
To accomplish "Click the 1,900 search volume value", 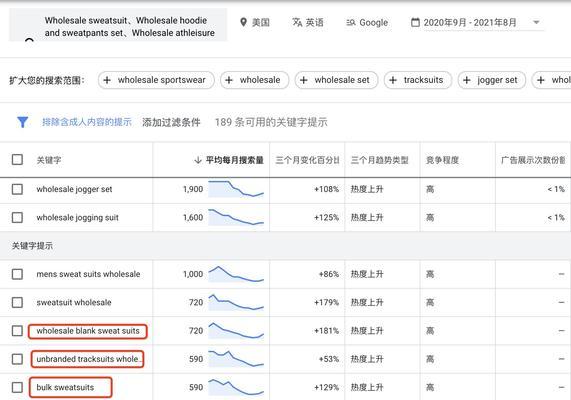I will (x=193, y=189).
